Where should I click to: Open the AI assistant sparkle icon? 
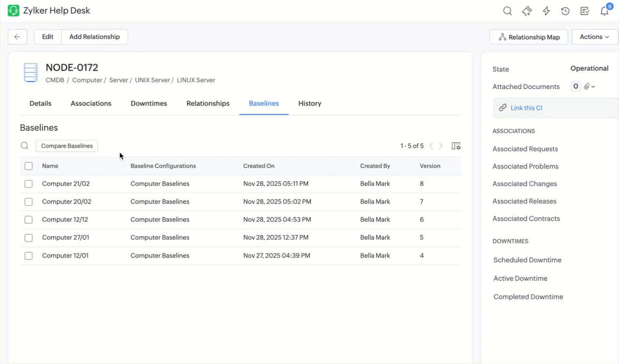(527, 11)
